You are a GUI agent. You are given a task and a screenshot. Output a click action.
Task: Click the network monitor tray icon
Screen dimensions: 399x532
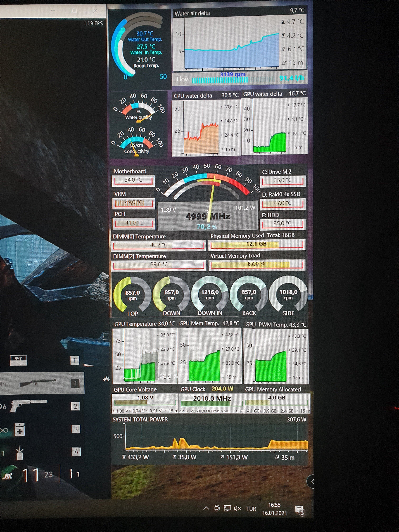click(x=227, y=508)
